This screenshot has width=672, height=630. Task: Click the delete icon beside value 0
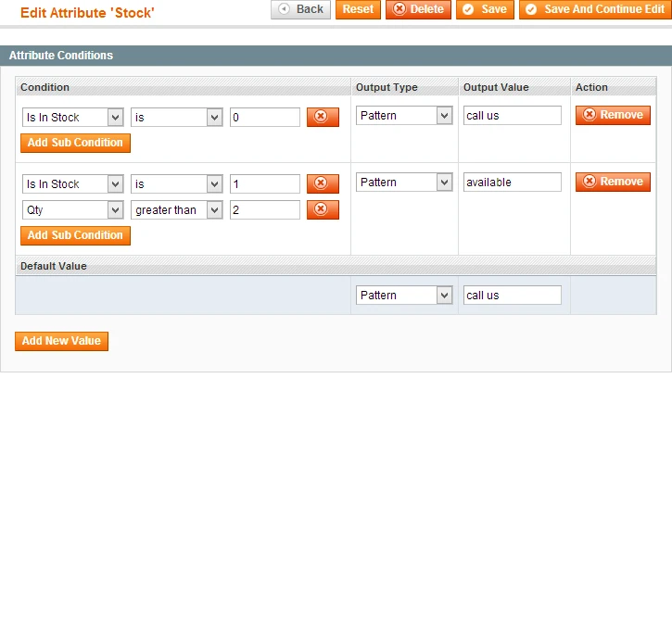coord(323,117)
